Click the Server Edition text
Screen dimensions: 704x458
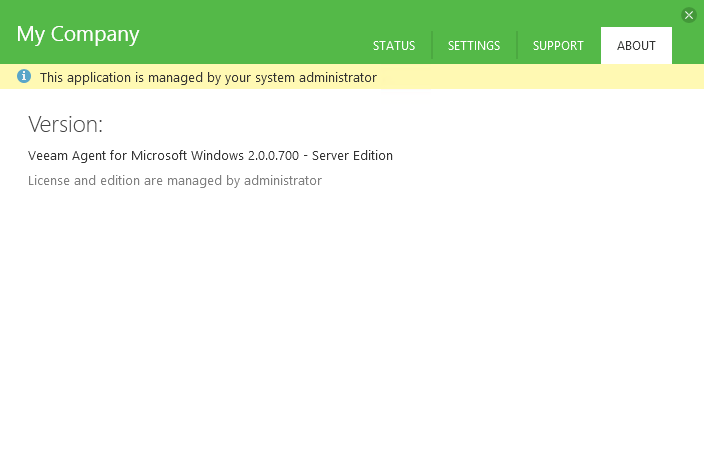pos(353,156)
